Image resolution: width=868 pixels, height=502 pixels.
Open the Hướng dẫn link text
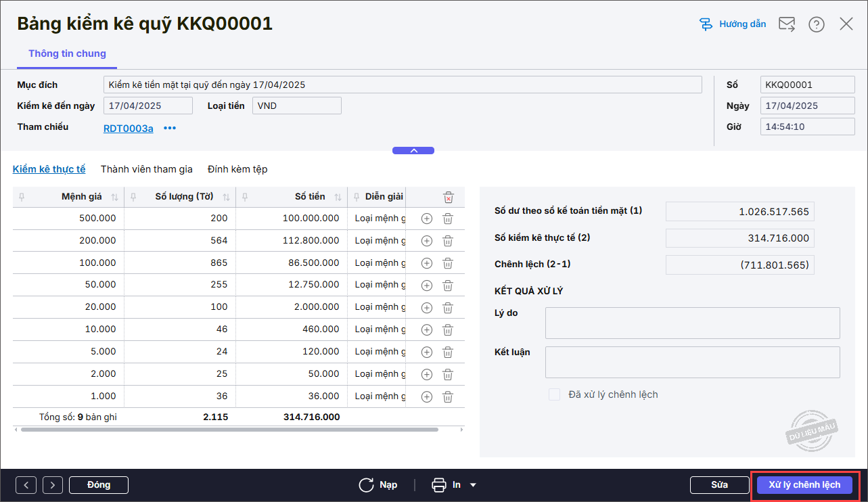pyautogui.click(x=743, y=24)
